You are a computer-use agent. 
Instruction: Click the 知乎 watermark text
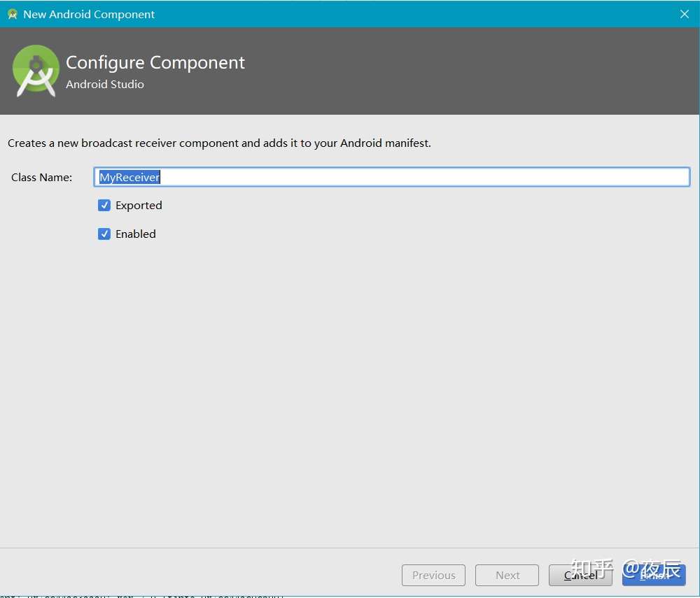click(592, 569)
